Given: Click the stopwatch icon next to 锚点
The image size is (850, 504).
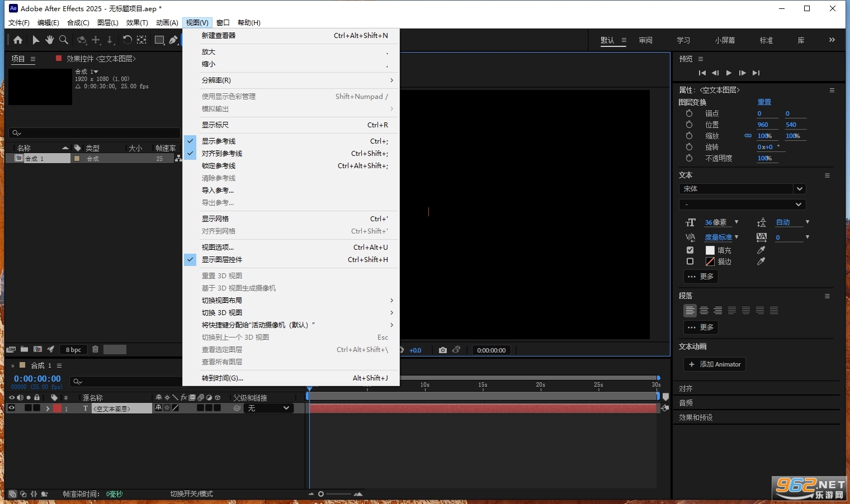Looking at the screenshot, I should click(689, 113).
